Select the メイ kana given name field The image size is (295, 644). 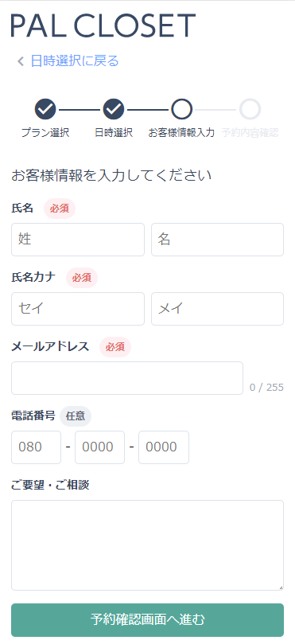(x=217, y=309)
